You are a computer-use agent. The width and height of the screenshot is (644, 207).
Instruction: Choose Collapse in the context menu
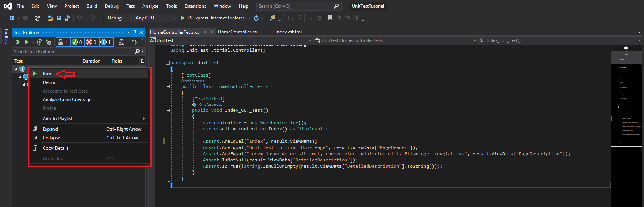[x=89, y=138]
